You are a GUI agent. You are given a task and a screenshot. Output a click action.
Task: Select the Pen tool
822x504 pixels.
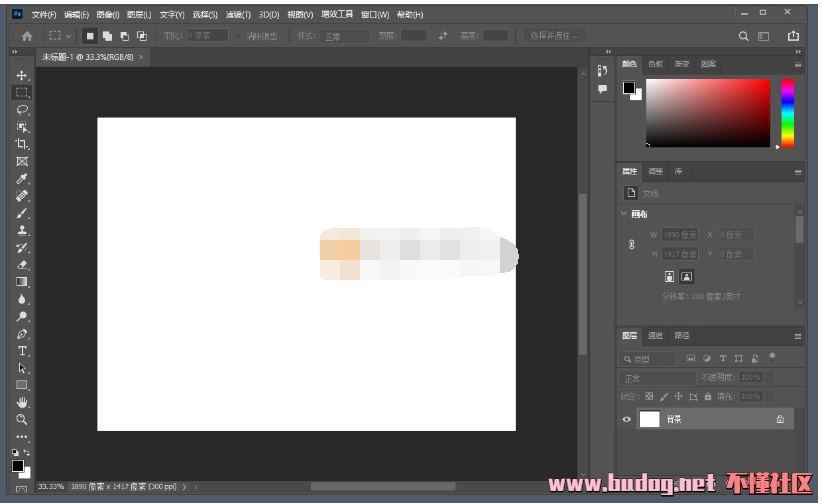(21, 334)
